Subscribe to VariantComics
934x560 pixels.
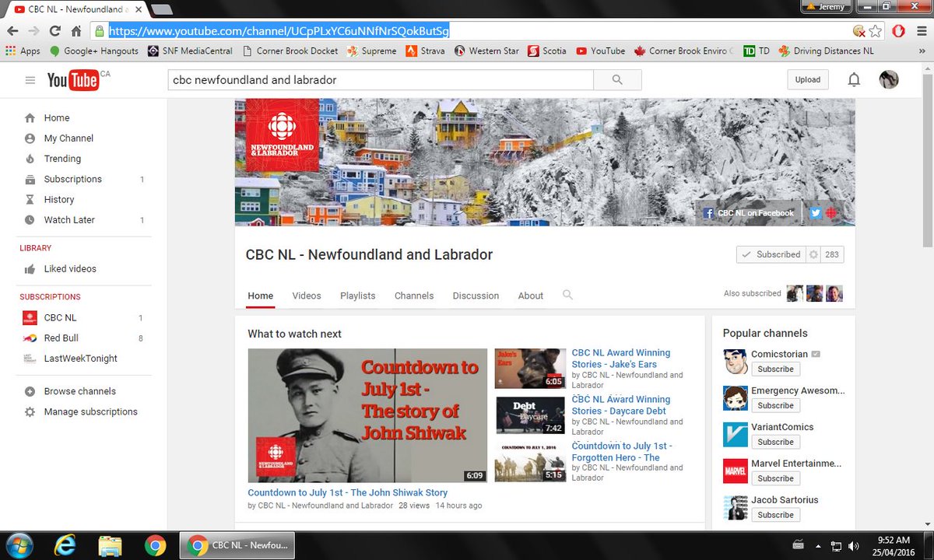point(775,442)
